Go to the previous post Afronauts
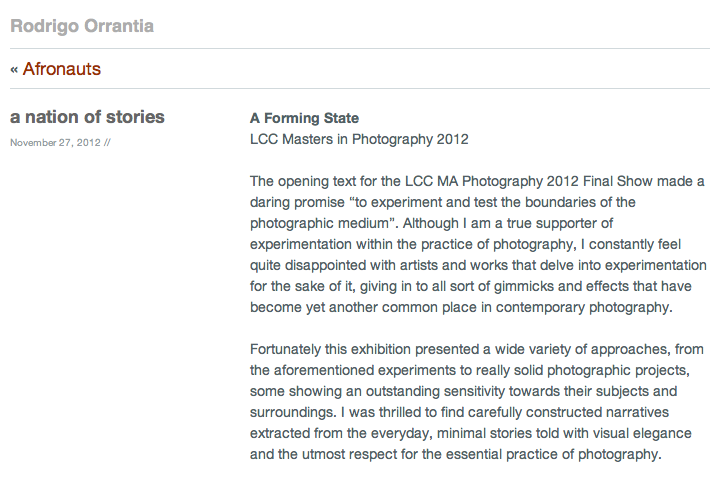This screenshot has width=723, height=479. coord(62,69)
